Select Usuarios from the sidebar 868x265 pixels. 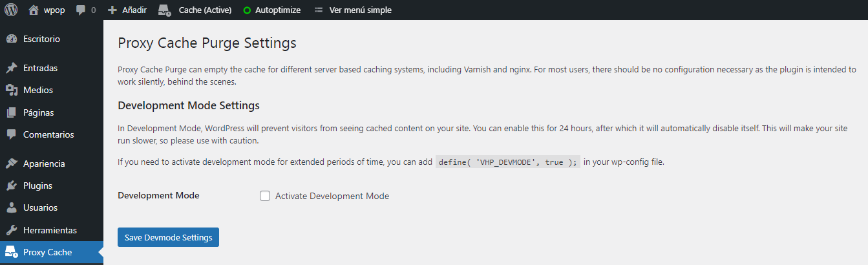pyautogui.click(x=40, y=208)
